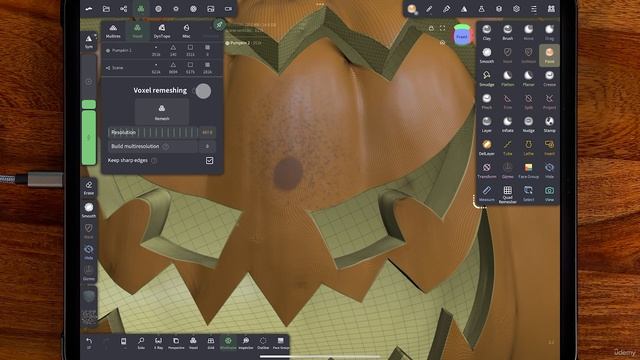This screenshot has width=640, height=360.
Task: Toggle Outline display in bottom bar
Action: (263, 343)
